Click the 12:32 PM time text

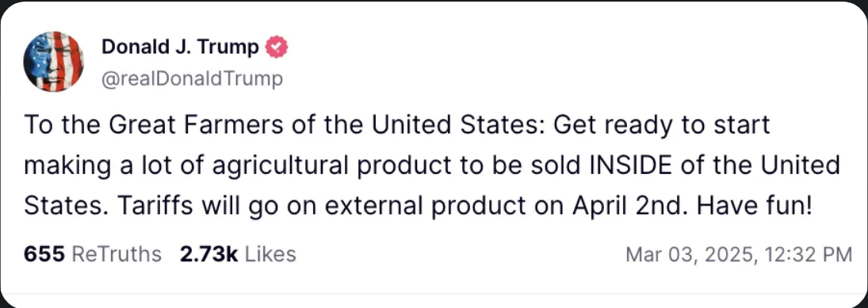pyautogui.click(x=807, y=255)
